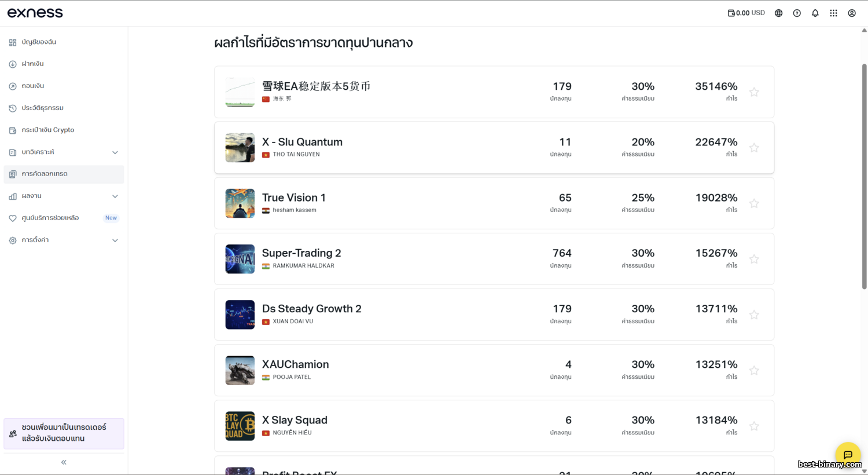This screenshot has width=868, height=475.
Task: Click the notification bell icon
Action: 815,13
